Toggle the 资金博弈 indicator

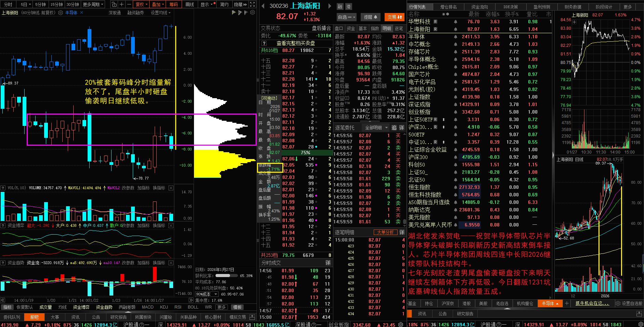click(x=81, y=307)
